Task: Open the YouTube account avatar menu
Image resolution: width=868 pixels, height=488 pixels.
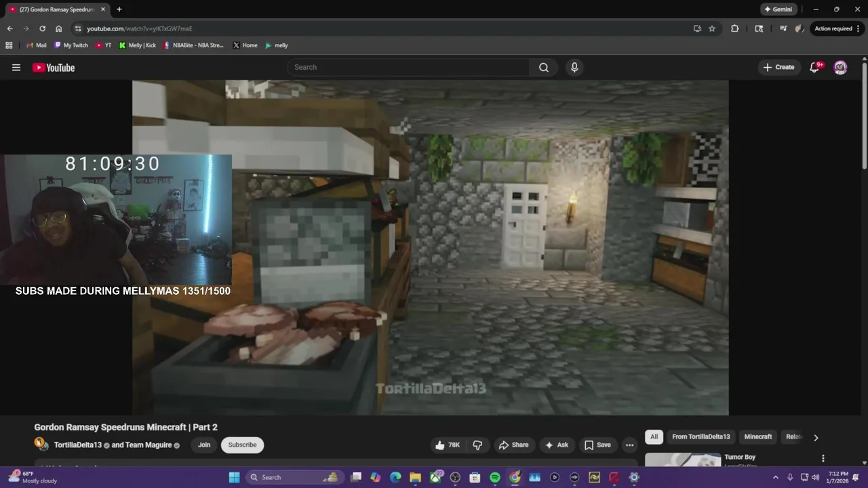Action: click(x=840, y=67)
